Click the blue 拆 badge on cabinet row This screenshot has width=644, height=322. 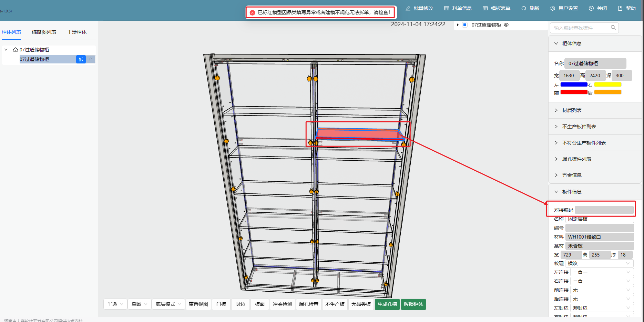pos(81,59)
